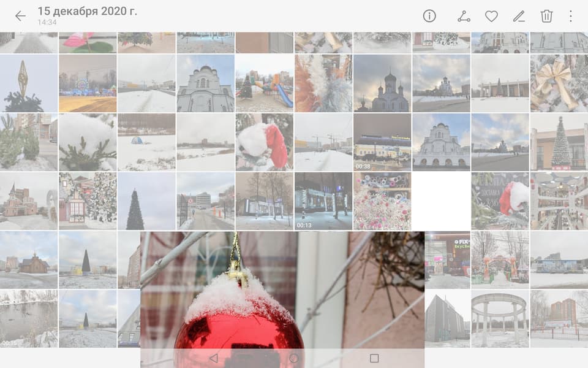Open Santa hat on chalkboard sign photo

click(500, 201)
